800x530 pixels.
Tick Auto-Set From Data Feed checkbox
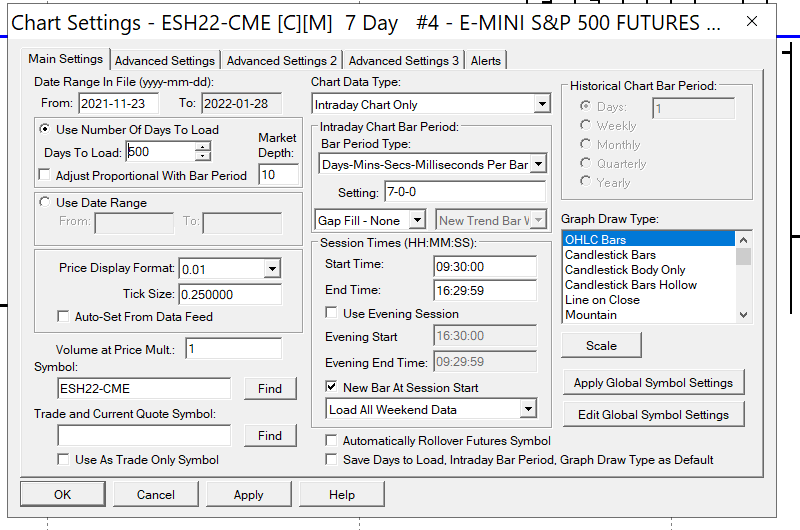tap(63, 316)
